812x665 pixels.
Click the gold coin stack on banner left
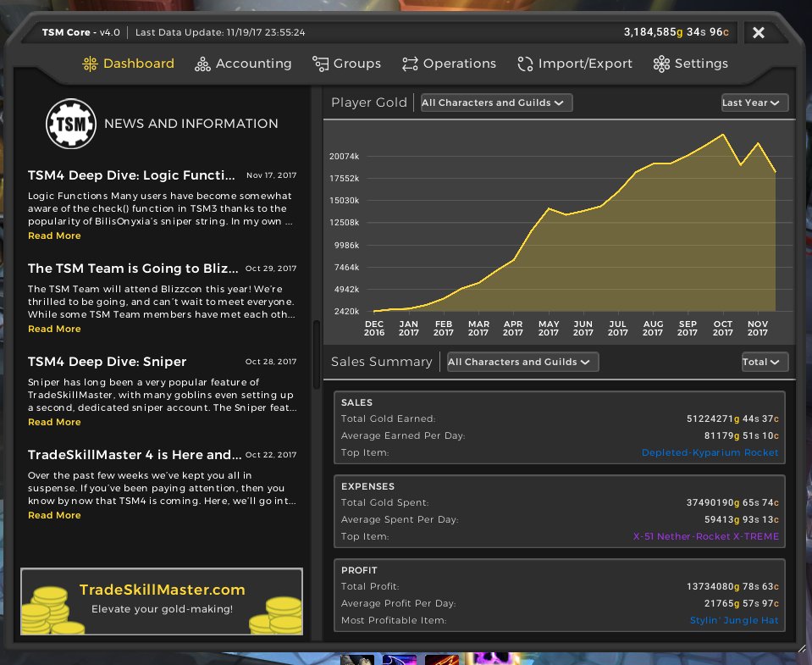point(52,611)
